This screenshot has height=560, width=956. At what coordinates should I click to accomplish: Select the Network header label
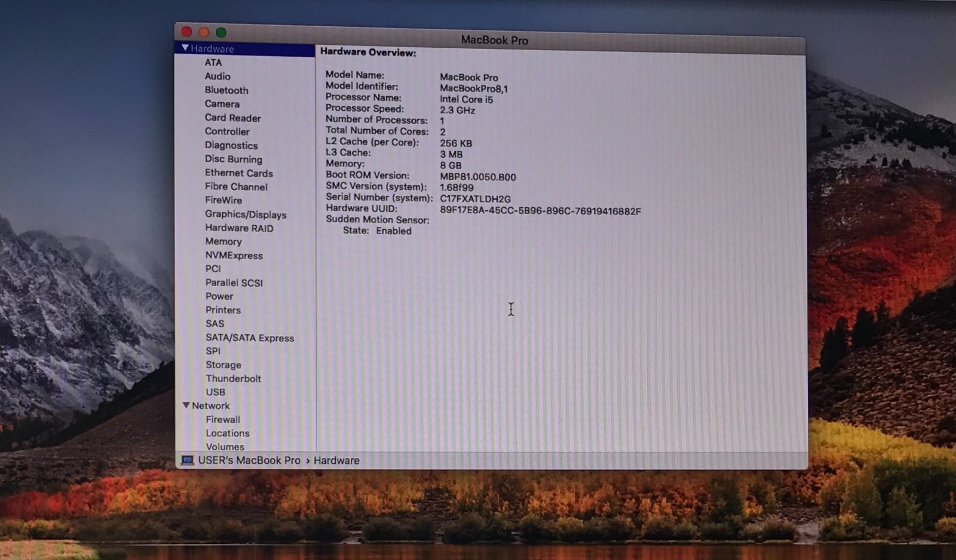click(211, 405)
